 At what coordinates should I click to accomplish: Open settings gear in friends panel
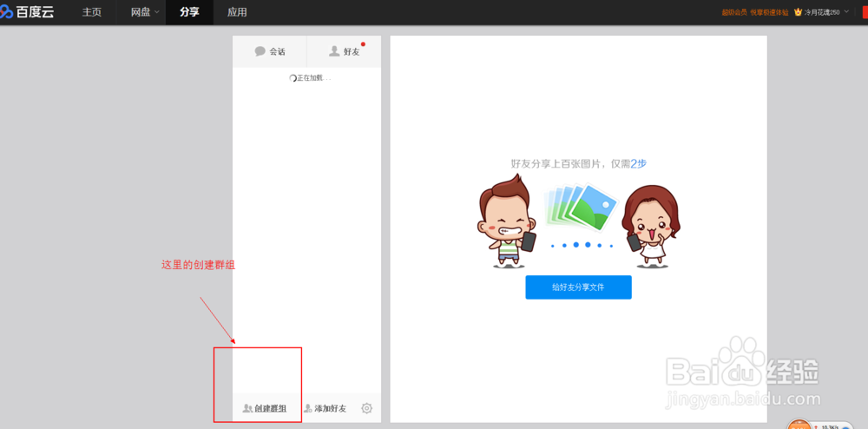click(x=366, y=408)
